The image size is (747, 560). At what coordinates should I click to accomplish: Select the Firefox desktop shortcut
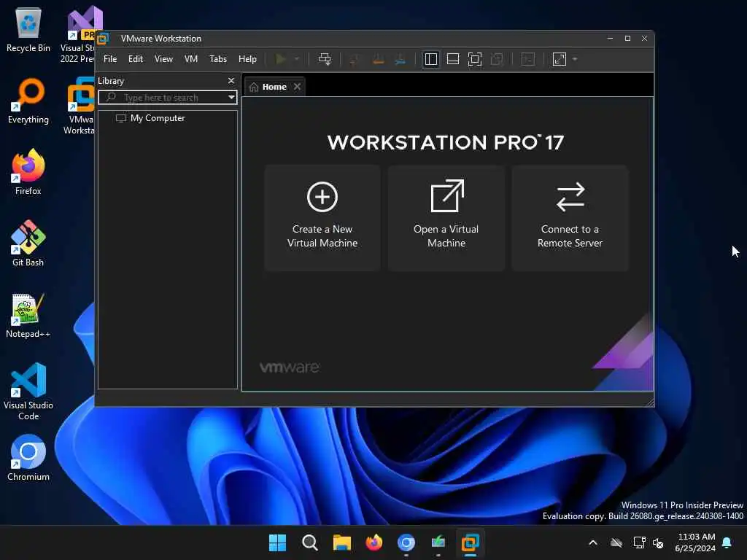(x=28, y=172)
